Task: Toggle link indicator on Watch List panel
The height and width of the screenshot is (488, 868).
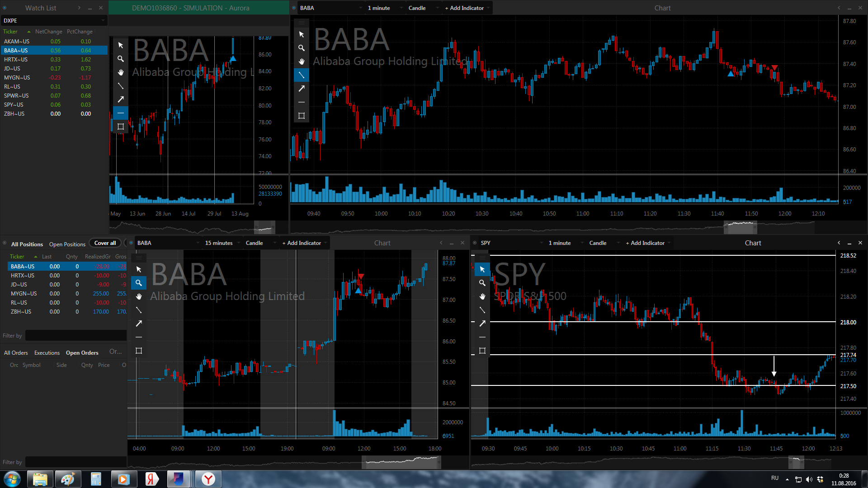Action: tap(5, 8)
